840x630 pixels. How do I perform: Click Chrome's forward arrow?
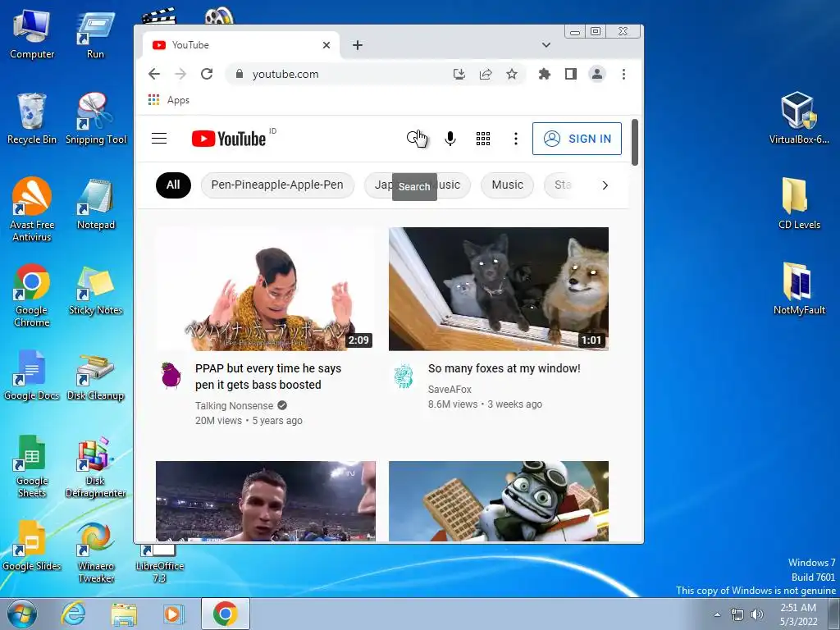180,74
